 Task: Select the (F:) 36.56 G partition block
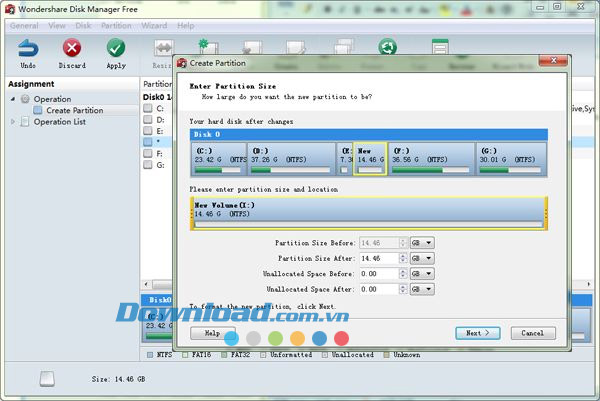click(431, 159)
